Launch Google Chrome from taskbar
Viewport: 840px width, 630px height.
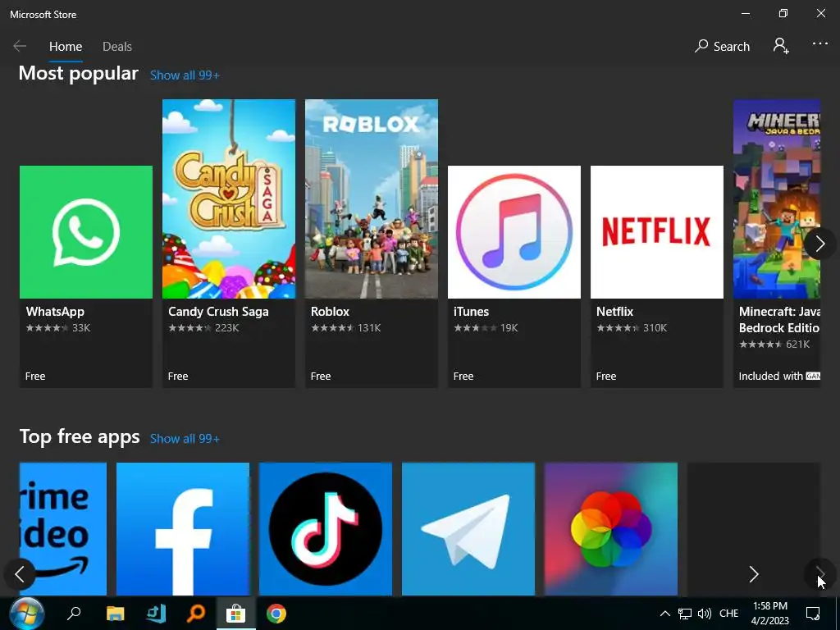[x=276, y=614]
